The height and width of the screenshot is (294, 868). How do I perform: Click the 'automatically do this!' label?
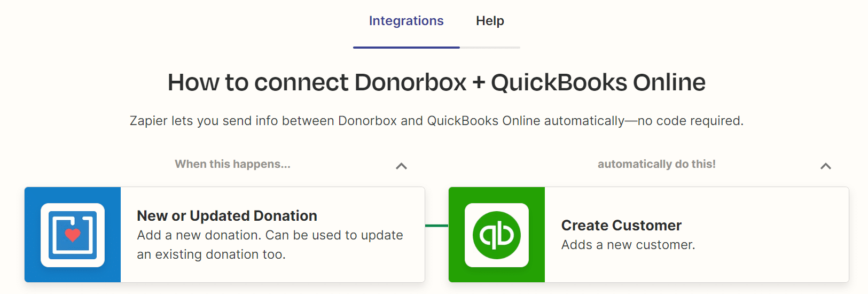pos(656,164)
